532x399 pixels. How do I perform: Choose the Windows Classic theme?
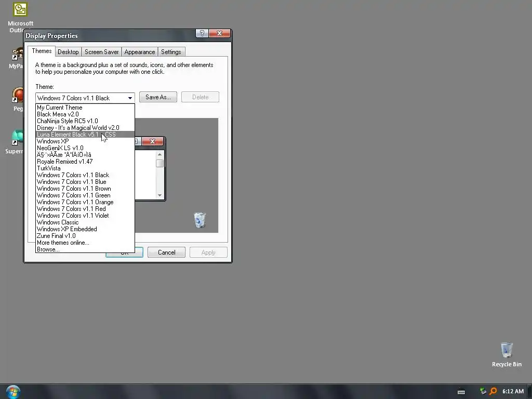click(85, 222)
